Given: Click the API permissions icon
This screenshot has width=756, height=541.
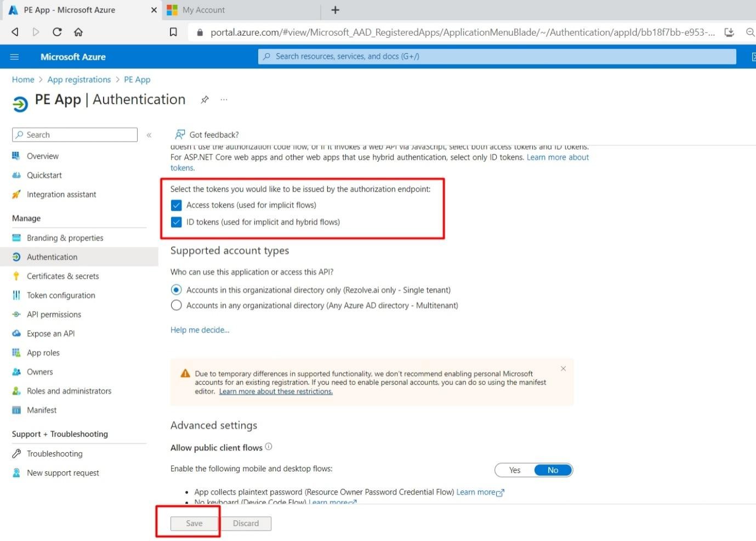Looking at the screenshot, I should point(16,314).
